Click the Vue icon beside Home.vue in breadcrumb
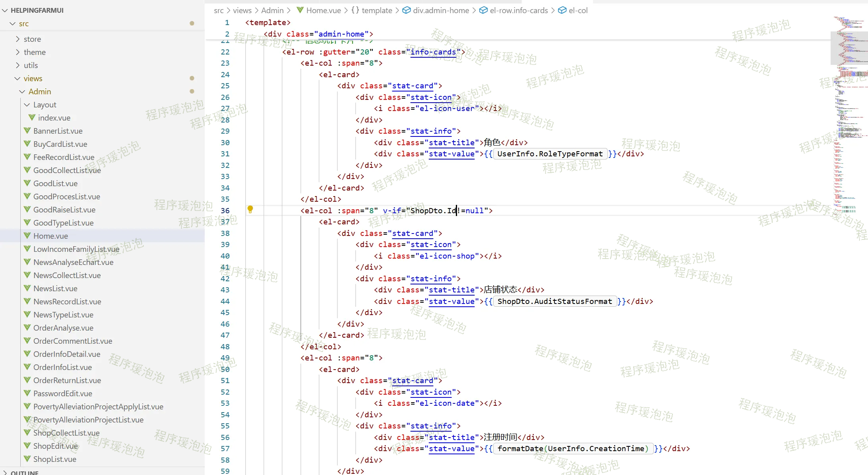This screenshot has width=868, height=475. pos(300,10)
